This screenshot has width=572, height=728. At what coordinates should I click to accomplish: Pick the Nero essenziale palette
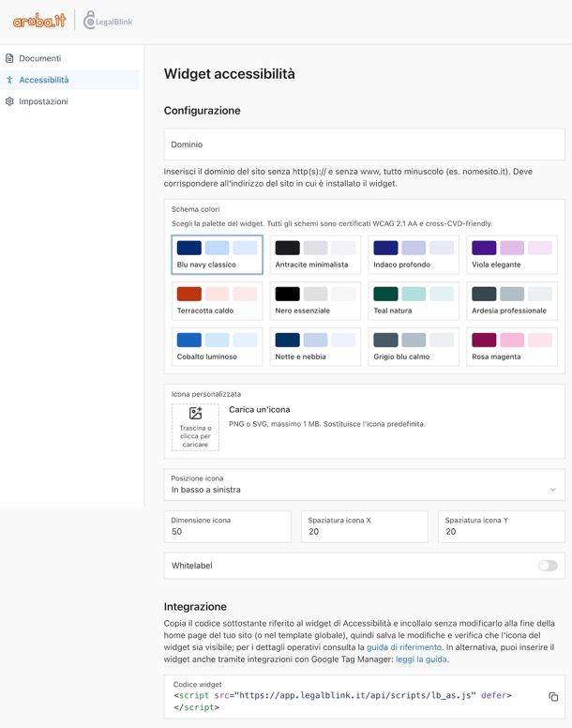click(x=315, y=301)
